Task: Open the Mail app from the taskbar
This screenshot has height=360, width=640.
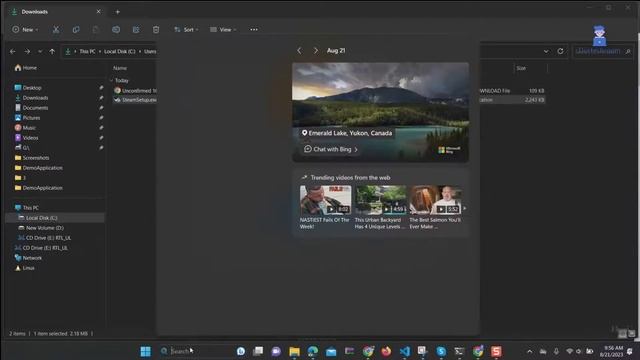Action: 331,351
